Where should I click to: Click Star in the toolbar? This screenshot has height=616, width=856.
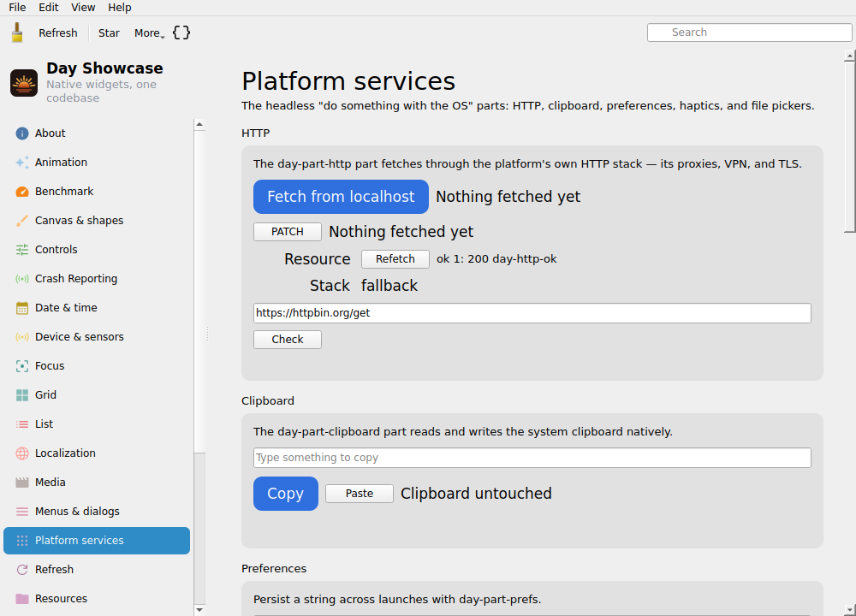coord(109,33)
